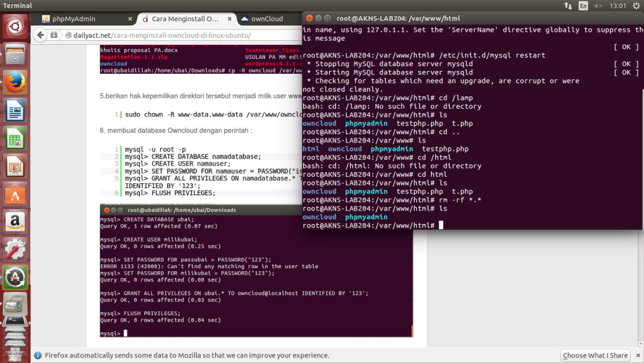Close the Cara Menginstall tab
The width and height of the screenshot is (644, 363).
click(230, 19)
